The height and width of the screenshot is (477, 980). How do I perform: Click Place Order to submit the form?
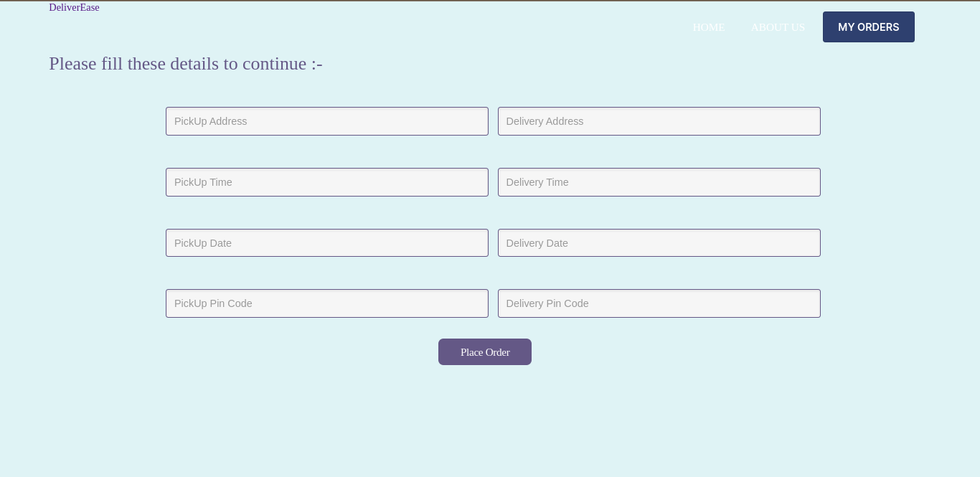pos(485,351)
